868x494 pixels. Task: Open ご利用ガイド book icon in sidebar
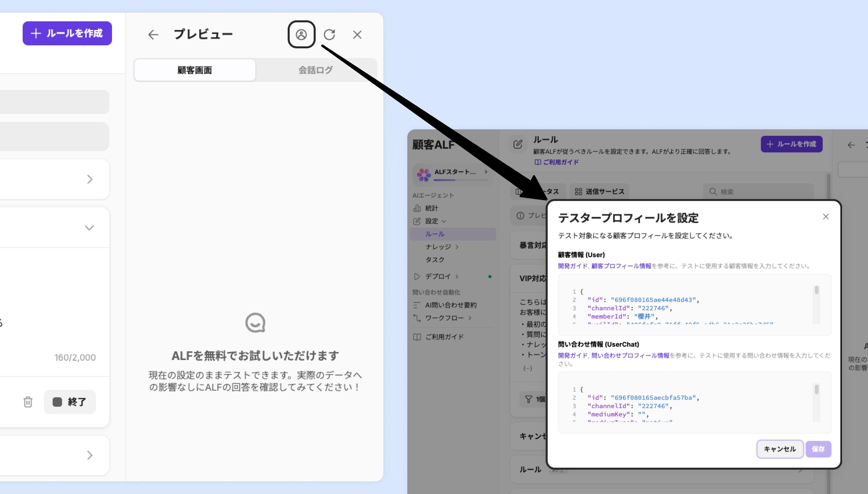click(x=417, y=337)
